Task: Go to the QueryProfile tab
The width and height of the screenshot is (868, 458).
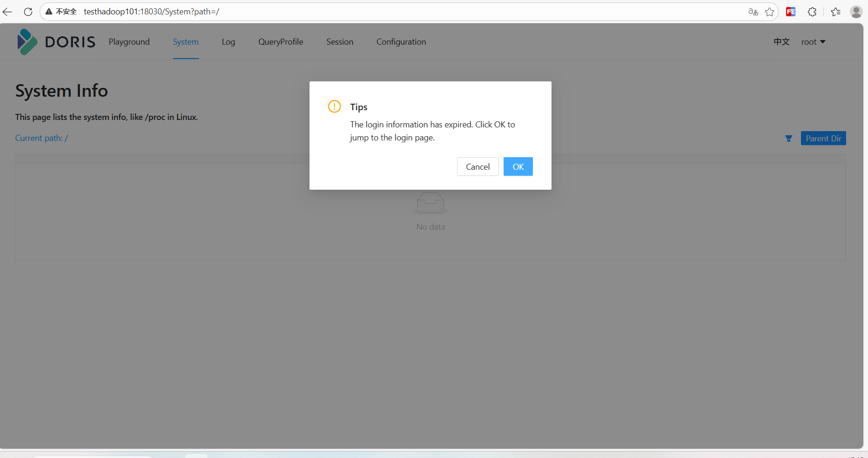Action: (281, 42)
